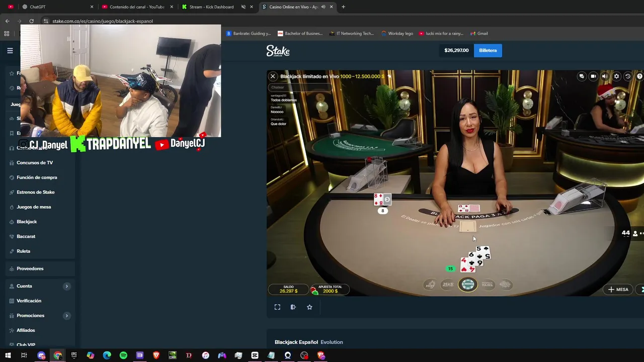Unmute the Kick Dashboard tab audio

(x=244, y=7)
